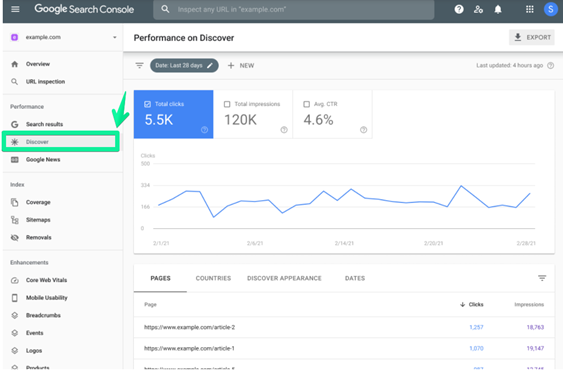Edit the Date: Last 28 days filter chip
Screen dimensions: 563x372
[184, 65]
